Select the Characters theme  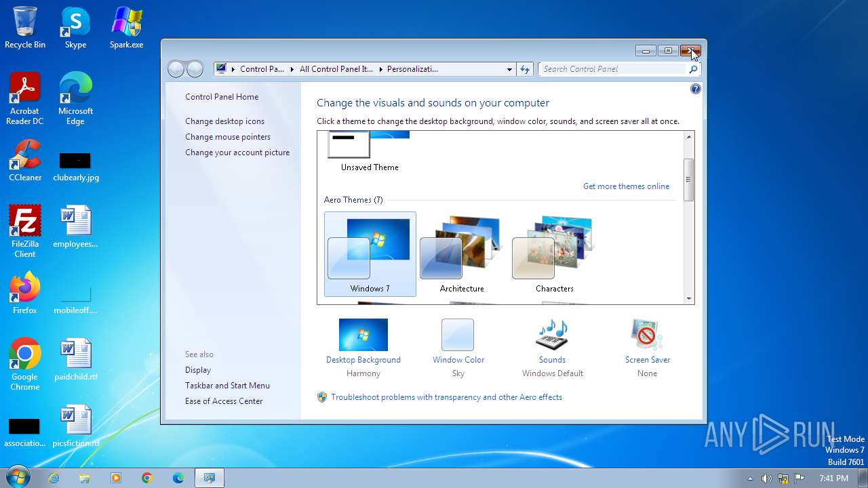coord(554,254)
